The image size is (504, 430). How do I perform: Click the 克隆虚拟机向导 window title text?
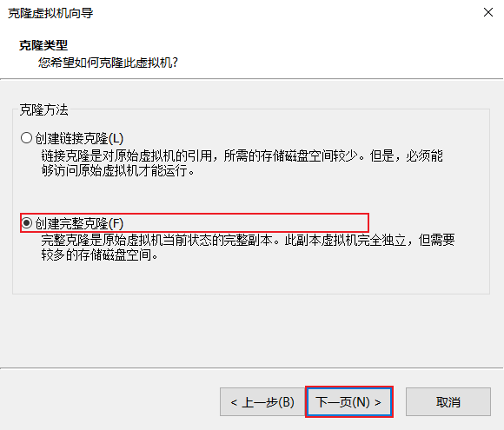(x=50, y=13)
